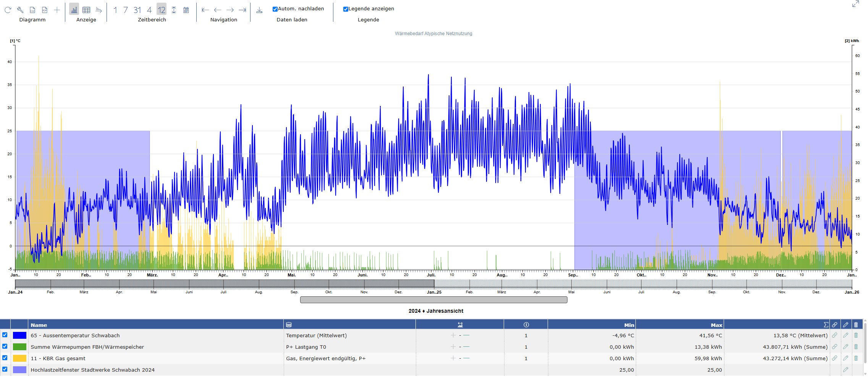The image size is (868, 377).
Task: Open the calendar date picker icon
Action: pyautogui.click(x=186, y=10)
